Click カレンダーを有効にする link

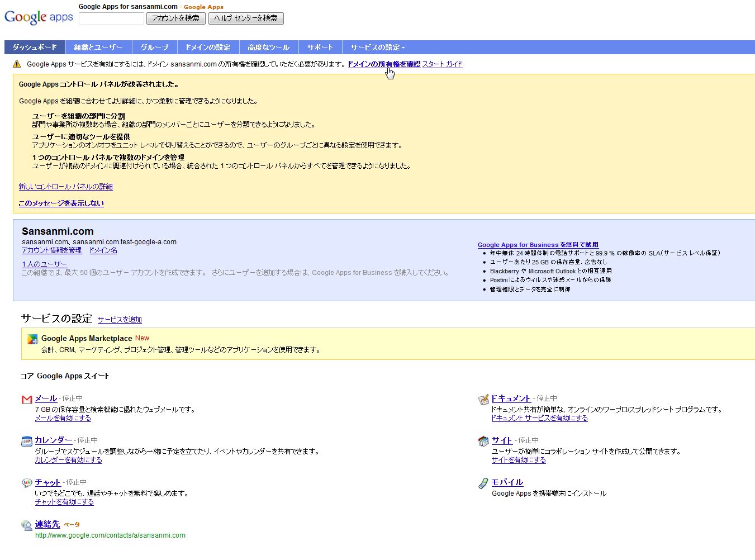click(x=69, y=460)
